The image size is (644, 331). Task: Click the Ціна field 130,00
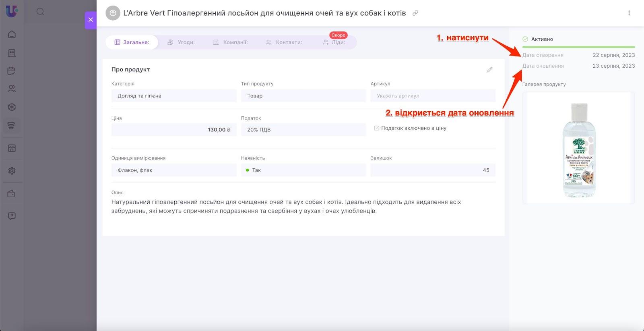(x=174, y=130)
